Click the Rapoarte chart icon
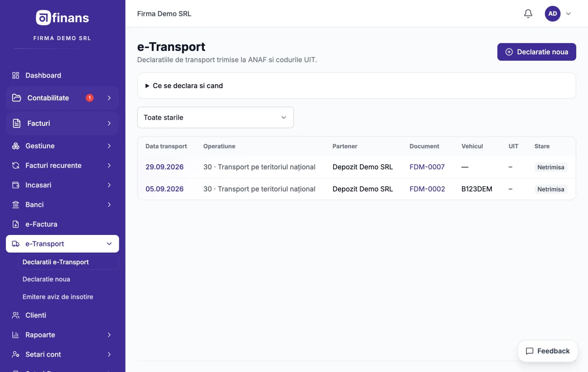The height and width of the screenshot is (372, 588). [16, 335]
